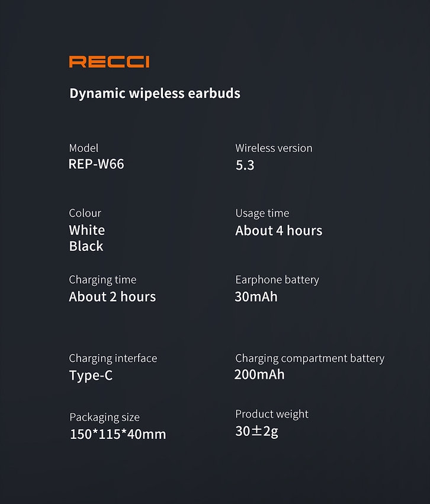Choose the White colour option
Screen dimensions: 430x504
coord(87,230)
